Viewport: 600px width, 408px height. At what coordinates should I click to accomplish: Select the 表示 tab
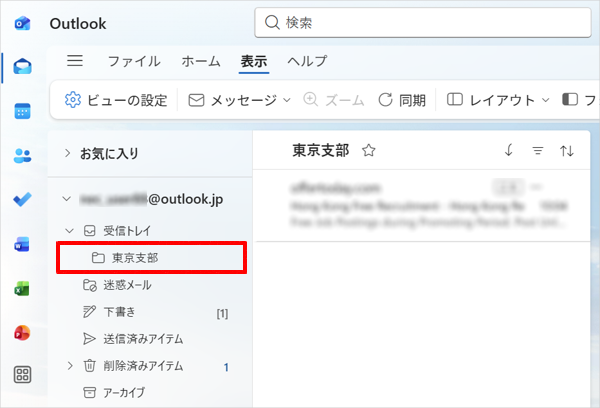pyautogui.click(x=254, y=61)
